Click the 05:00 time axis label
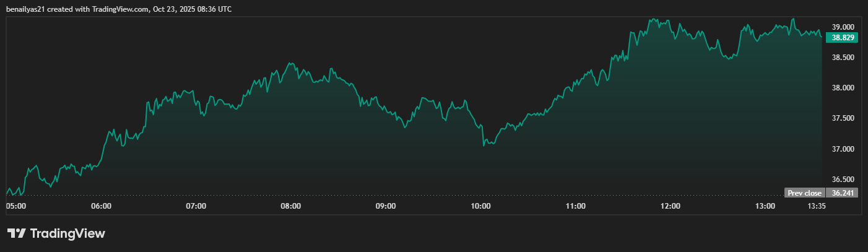Viewport: 868px width, 252px height. (15, 206)
